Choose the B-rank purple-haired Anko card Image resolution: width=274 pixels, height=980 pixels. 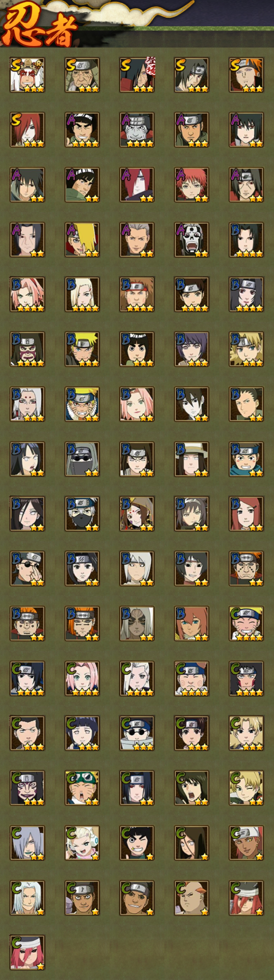pos(192,349)
